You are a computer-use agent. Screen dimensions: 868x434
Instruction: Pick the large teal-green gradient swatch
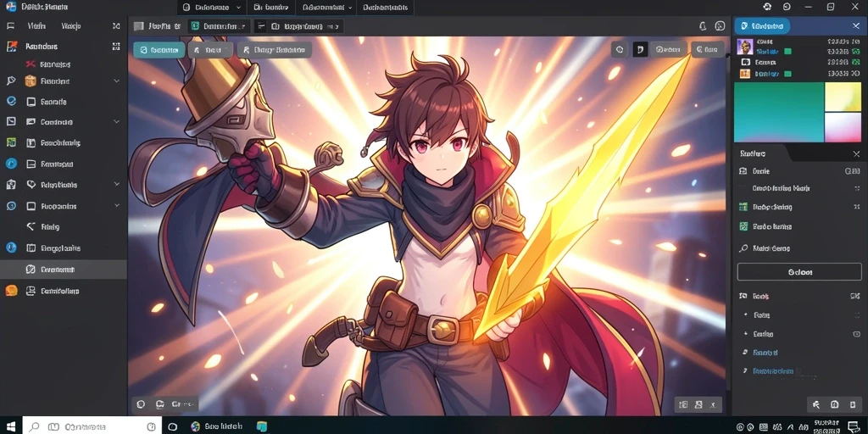779,113
